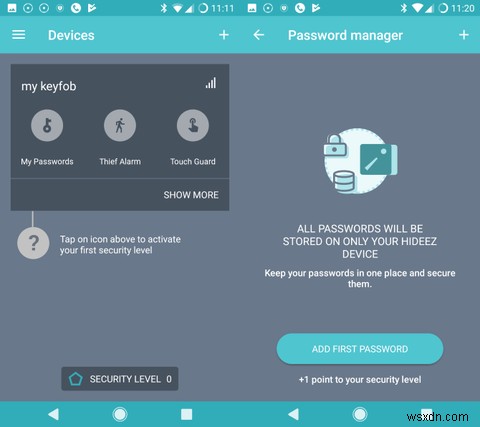Select the Thief Alarm label text
The width and height of the screenshot is (480, 427).
120,162
